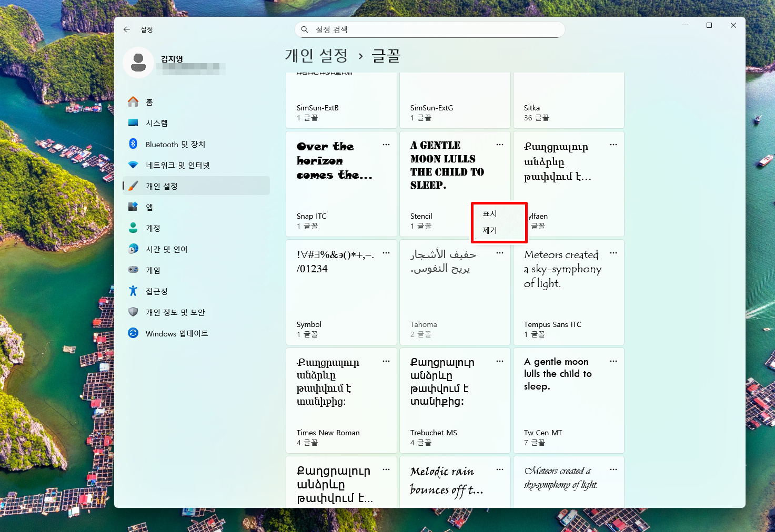Open the Tw Cen MT font card

[x=569, y=401]
